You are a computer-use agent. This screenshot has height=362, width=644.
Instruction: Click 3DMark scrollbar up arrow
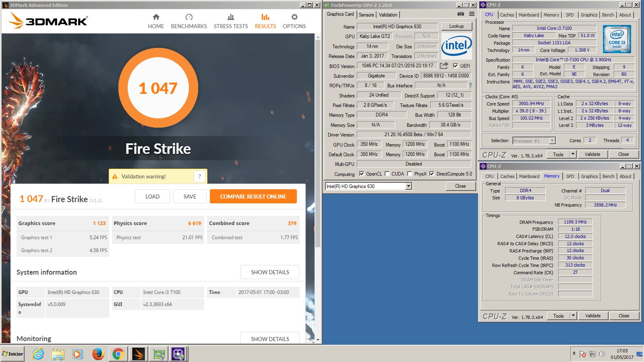point(318,37)
